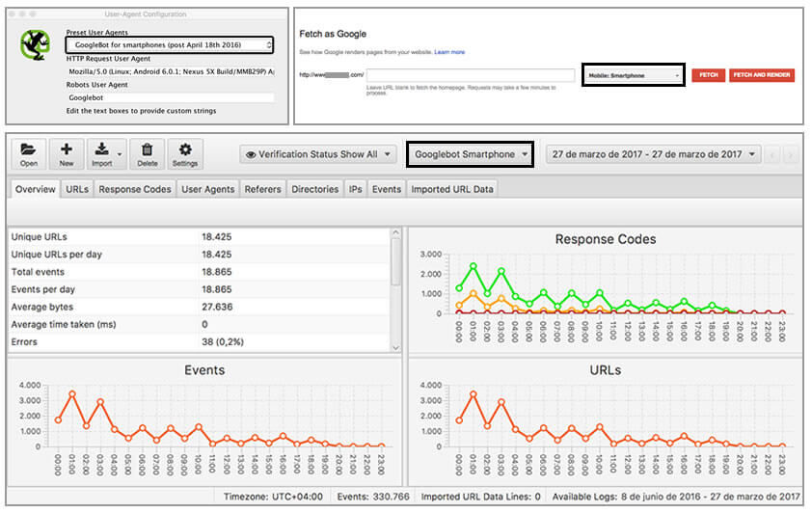This screenshot has height=513, width=812.
Task: Open the Mobile: Smartphone dropdown in Fetch as Google
Action: pos(634,75)
